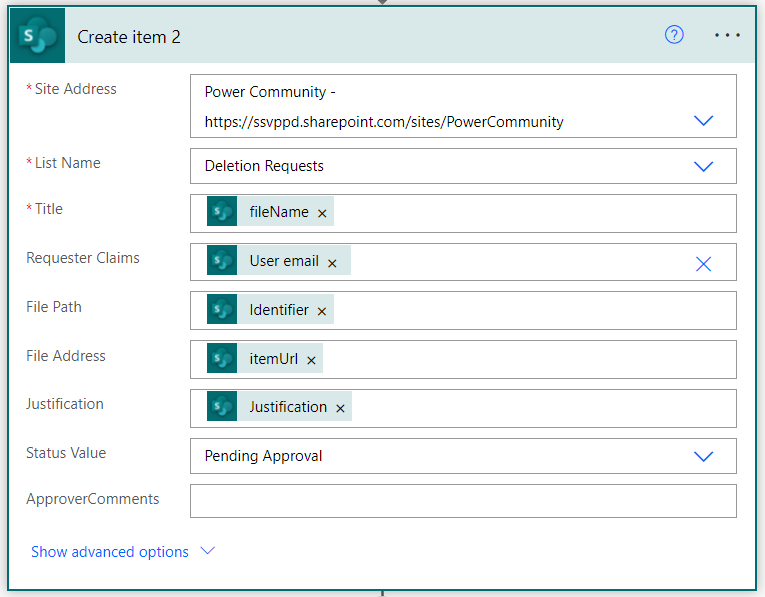Open the three-dot action menu
This screenshot has height=597, width=765.
click(x=727, y=35)
